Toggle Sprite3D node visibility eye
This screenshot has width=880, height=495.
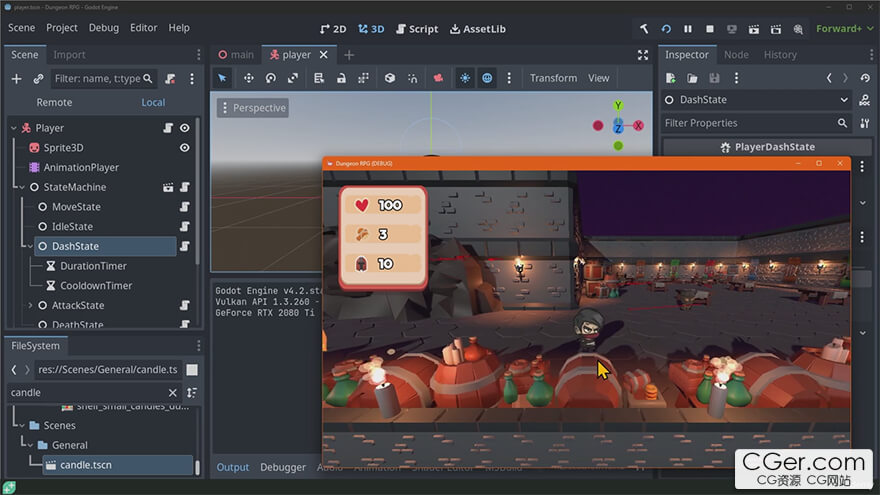[x=185, y=148]
